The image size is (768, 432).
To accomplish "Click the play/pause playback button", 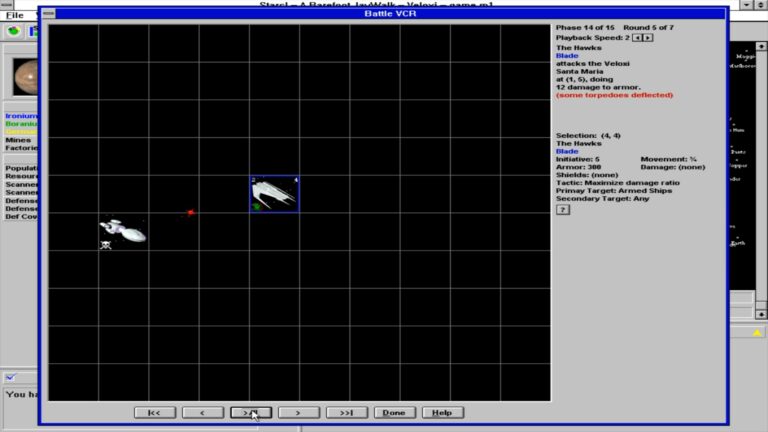I will (251, 412).
